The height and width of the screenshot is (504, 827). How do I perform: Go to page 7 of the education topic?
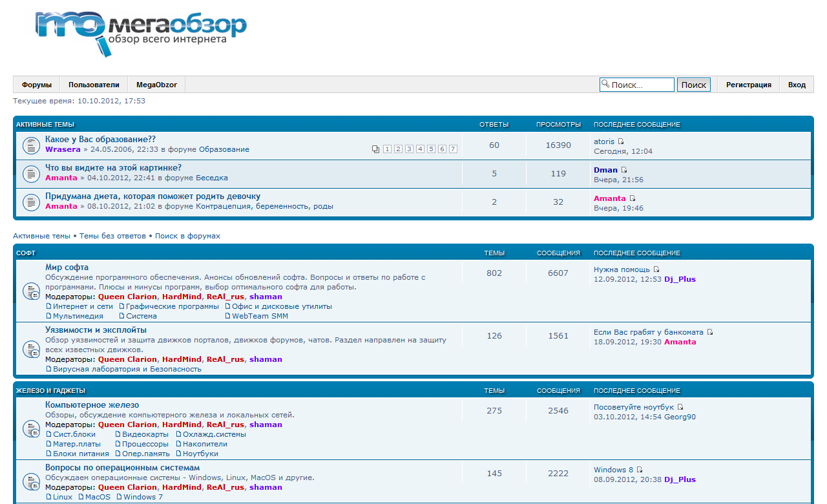tap(453, 149)
